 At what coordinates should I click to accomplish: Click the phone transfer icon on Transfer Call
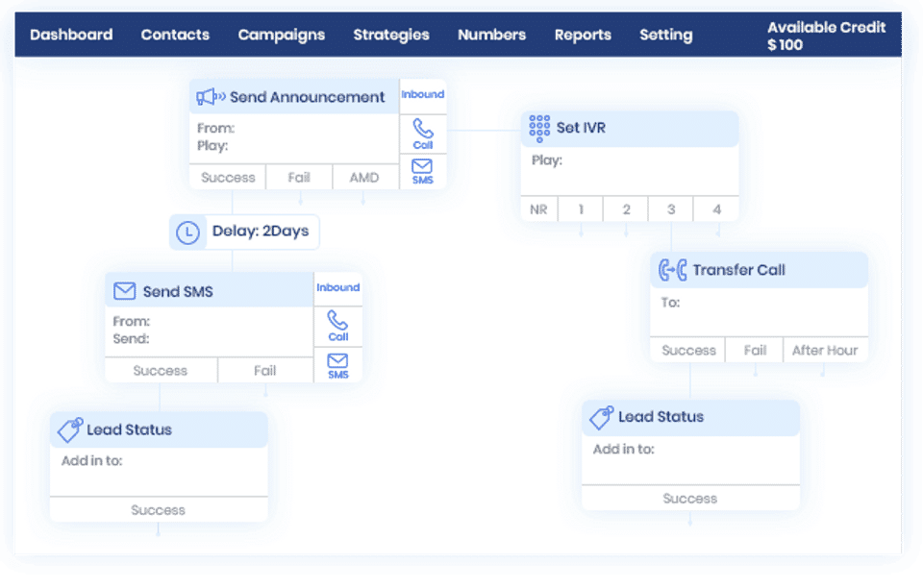point(672,270)
